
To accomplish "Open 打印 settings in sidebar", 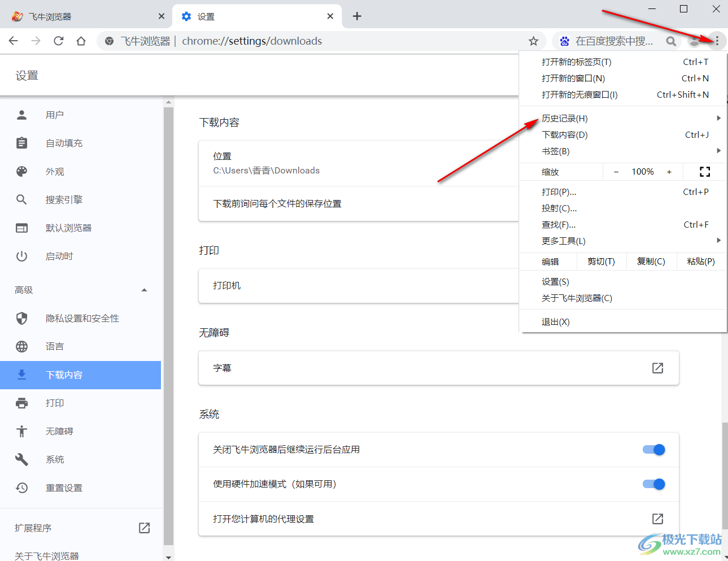I will click(80, 403).
